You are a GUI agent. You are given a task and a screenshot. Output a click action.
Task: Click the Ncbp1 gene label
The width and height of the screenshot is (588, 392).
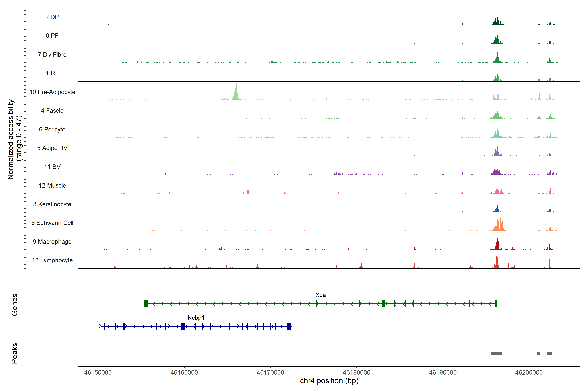click(196, 318)
